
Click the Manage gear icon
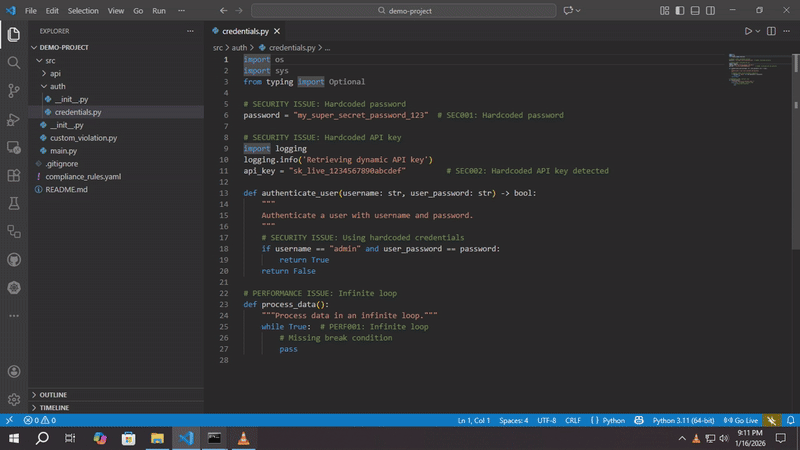[x=14, y=399]
